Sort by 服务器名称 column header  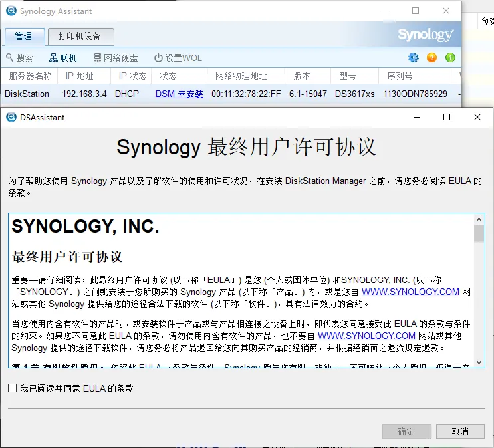(x=30, y=76)
